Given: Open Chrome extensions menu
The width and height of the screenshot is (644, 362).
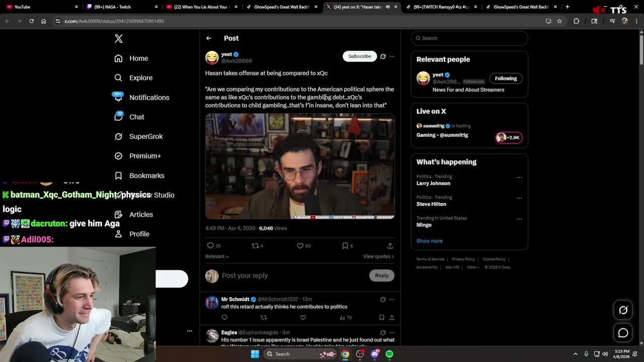Looking at the screenshot, I should [x=577, y=21].
